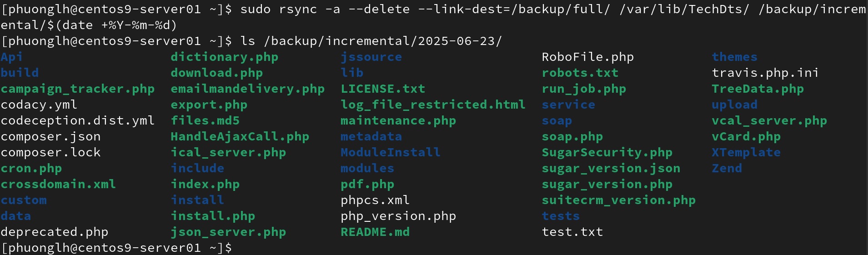The image size is (868, 255).
Task: Click the suitecrm_version.php entry
Action: [618, 200]
